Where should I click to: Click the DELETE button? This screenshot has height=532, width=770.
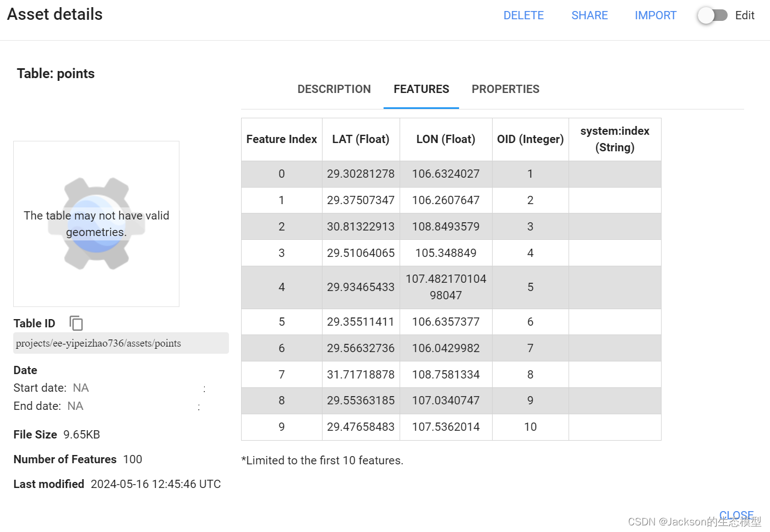[523, 15]
